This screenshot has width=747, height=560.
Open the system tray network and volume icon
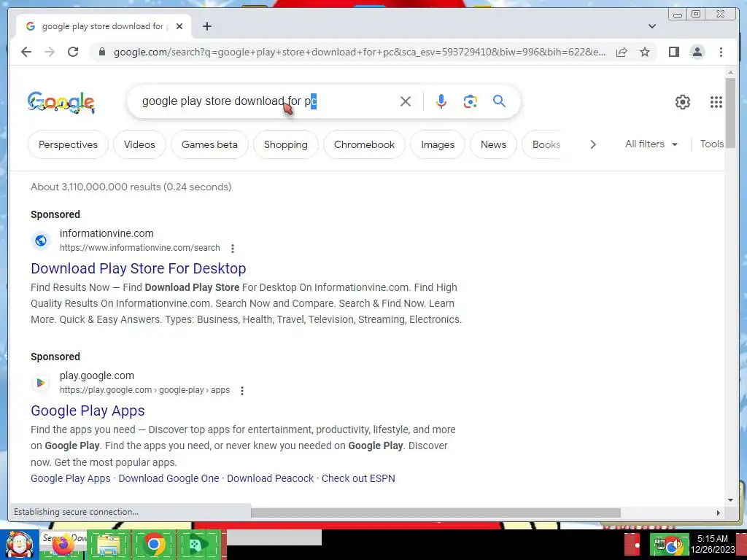click(669, 545)
